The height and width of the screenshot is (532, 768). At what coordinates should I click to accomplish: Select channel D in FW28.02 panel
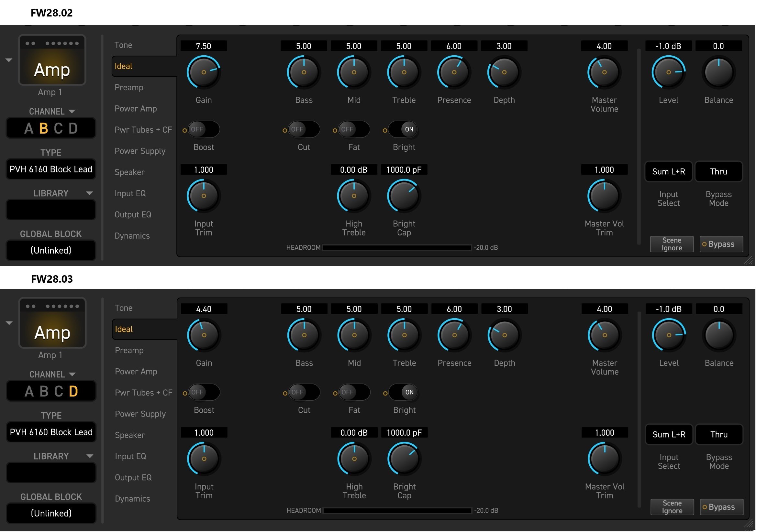click(73, 128)
